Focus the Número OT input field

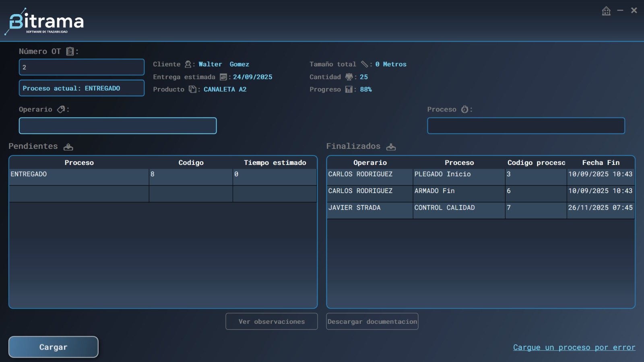82,67
